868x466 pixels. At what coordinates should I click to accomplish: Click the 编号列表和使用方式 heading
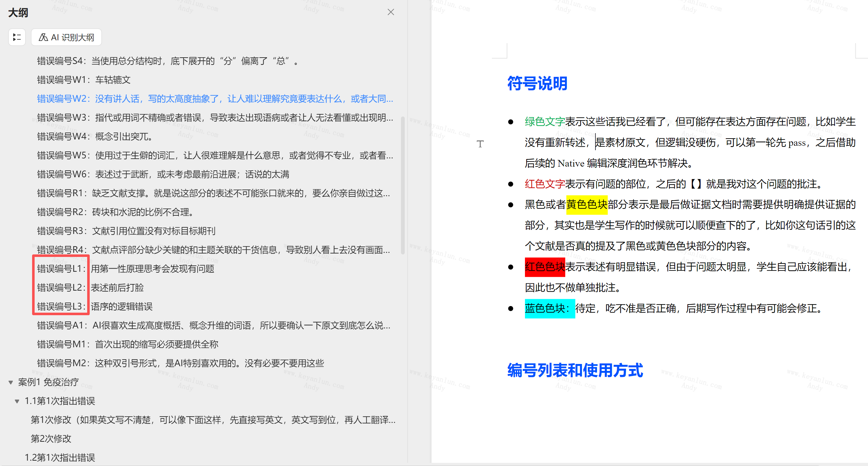coord(575,370)
